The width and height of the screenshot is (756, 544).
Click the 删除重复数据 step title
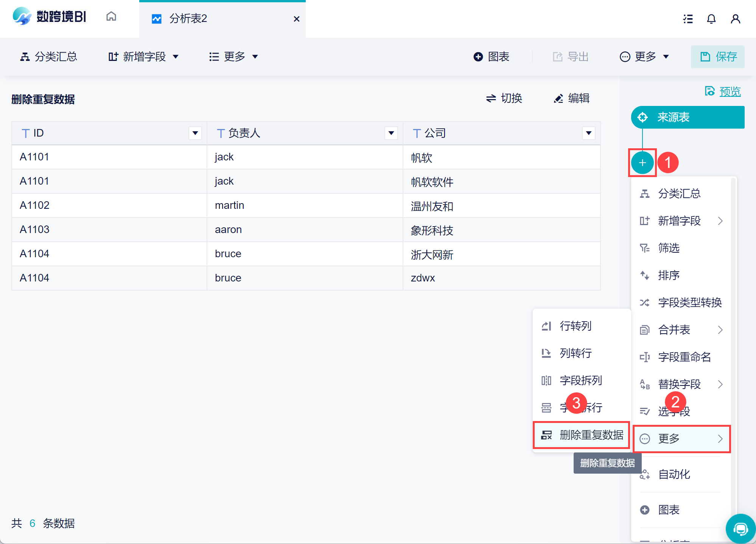tap(43, 99)
